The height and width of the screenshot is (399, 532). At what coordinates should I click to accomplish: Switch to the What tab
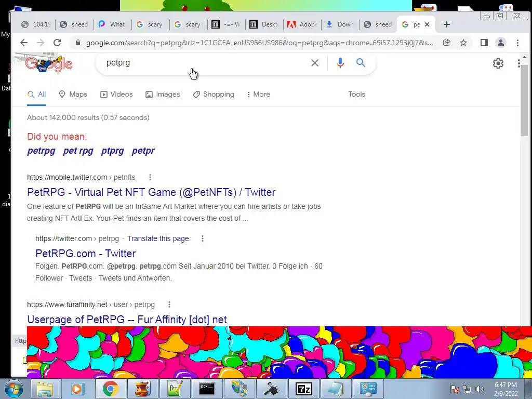coord(112,24)
